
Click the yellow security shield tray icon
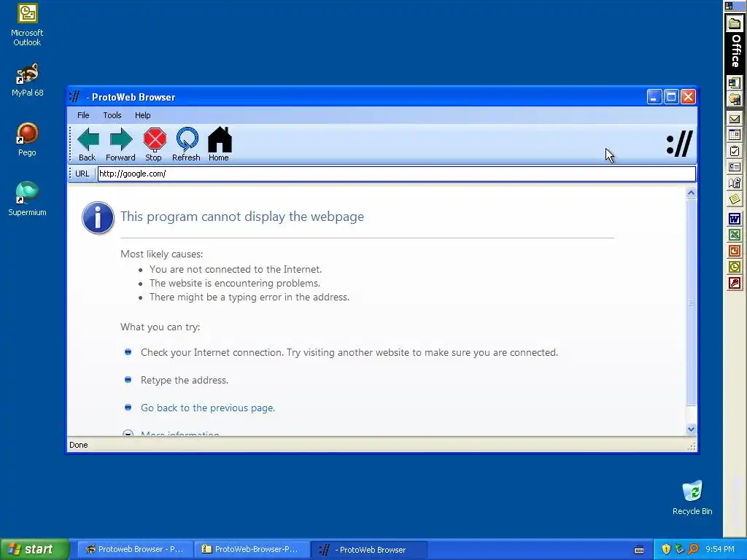pyautogui.click(x=666, y=550)
